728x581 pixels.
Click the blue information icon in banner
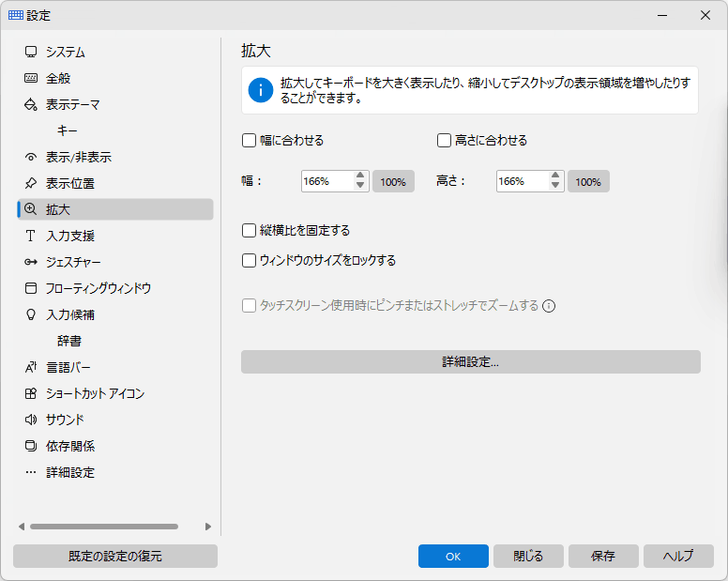point(261,90)
